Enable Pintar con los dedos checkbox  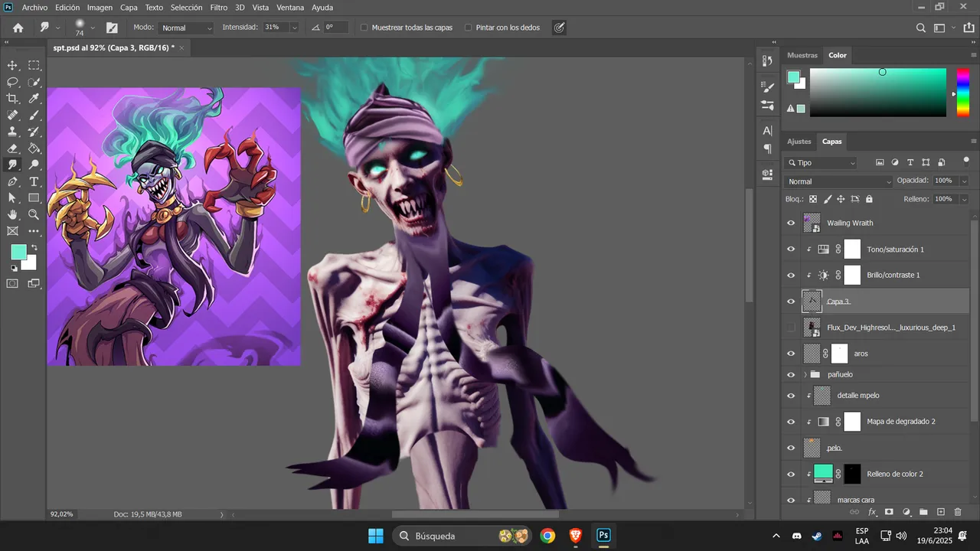point(468,28)
